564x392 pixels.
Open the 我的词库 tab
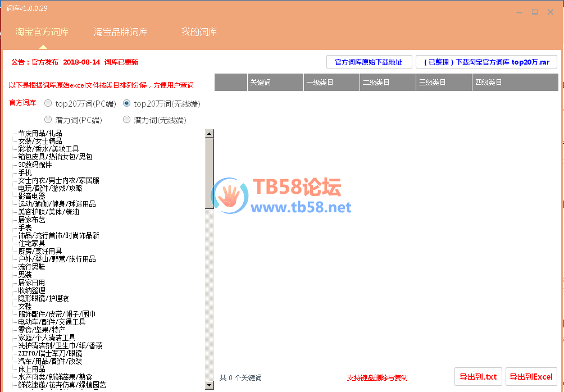coord(199,32)
